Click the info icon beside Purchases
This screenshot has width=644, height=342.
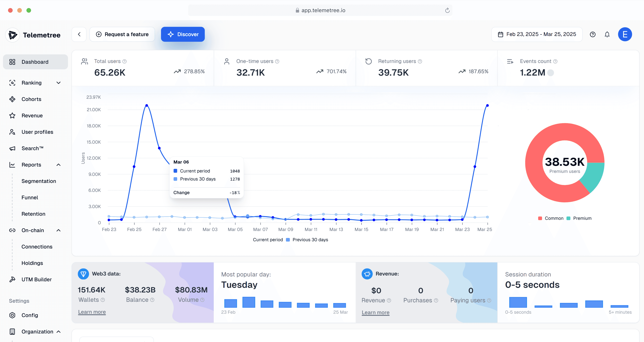[436, 300]
